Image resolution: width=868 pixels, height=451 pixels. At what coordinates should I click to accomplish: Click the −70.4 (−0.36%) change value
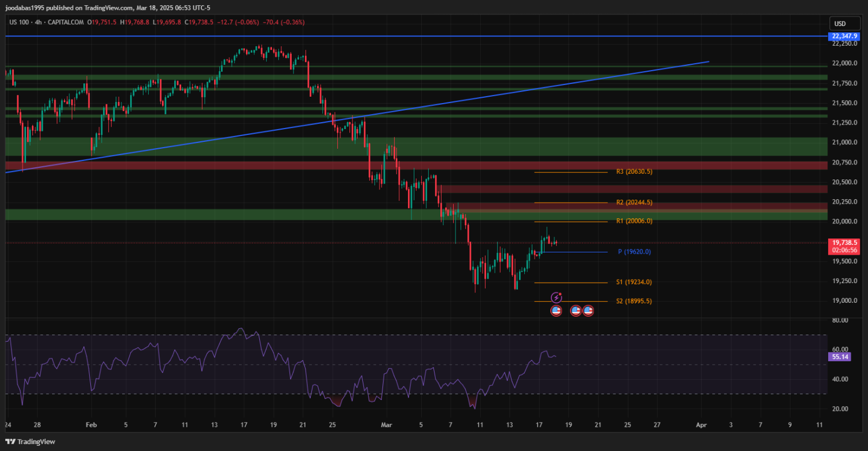pyautogui.click(x=284, y=22)
